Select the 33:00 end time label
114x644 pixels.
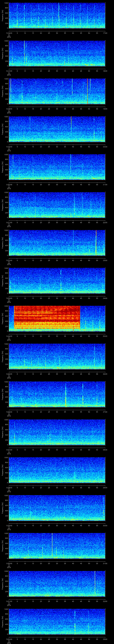[x=105, y=639]
